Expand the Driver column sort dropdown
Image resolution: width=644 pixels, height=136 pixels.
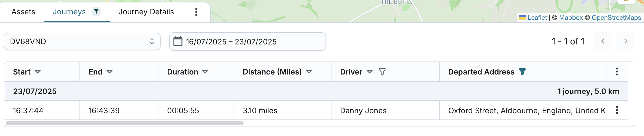(370, 72)
